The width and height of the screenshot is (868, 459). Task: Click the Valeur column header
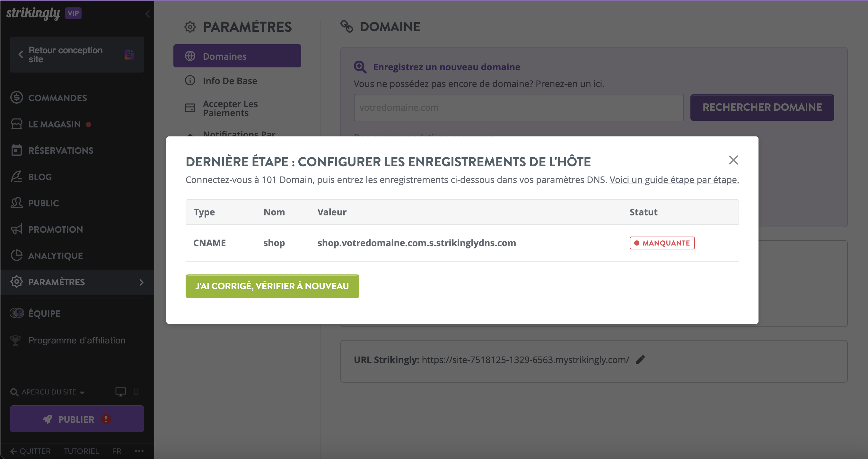coord(332,212)
